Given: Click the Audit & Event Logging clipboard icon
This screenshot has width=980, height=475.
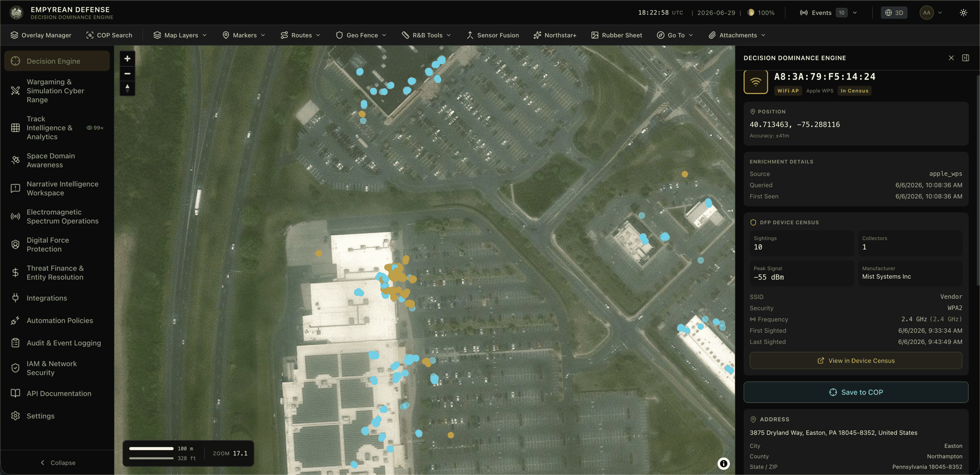Looking at the screenshot, I should click(x=15, y=343).
